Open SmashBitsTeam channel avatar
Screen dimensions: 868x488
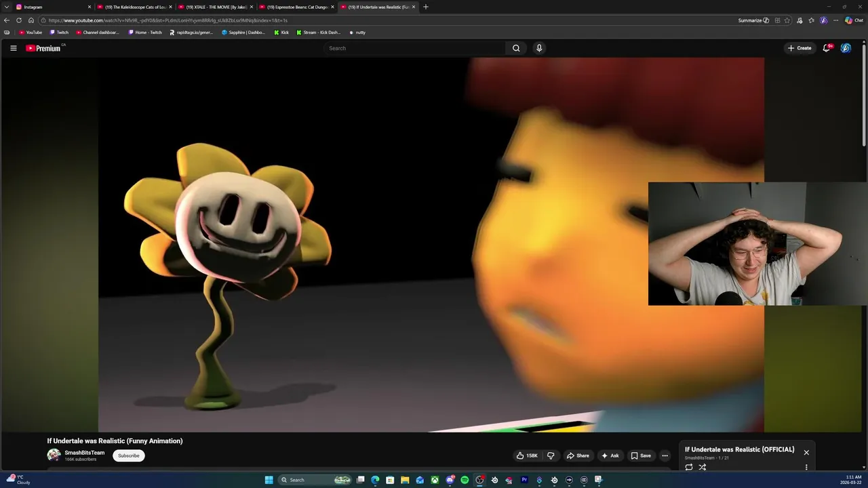coord(54,455)
